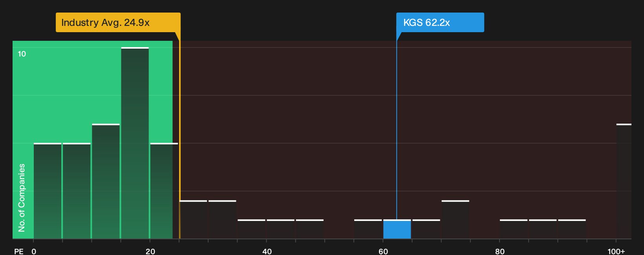Click the '40' x-axis label
Image resolution: width=644 pixels, height=255 pixels.
coord(267,251)
